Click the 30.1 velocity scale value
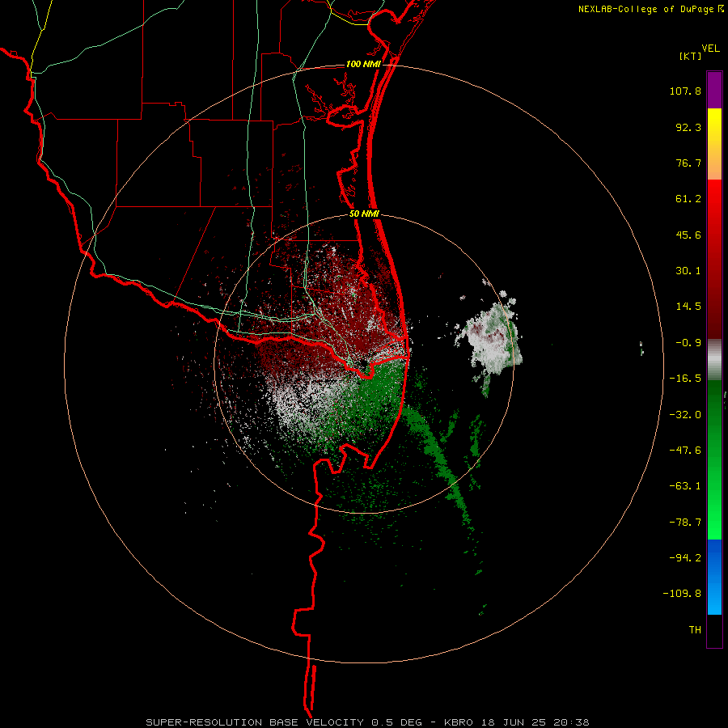The height and width of the screenshot is (728, 728). 688,271
